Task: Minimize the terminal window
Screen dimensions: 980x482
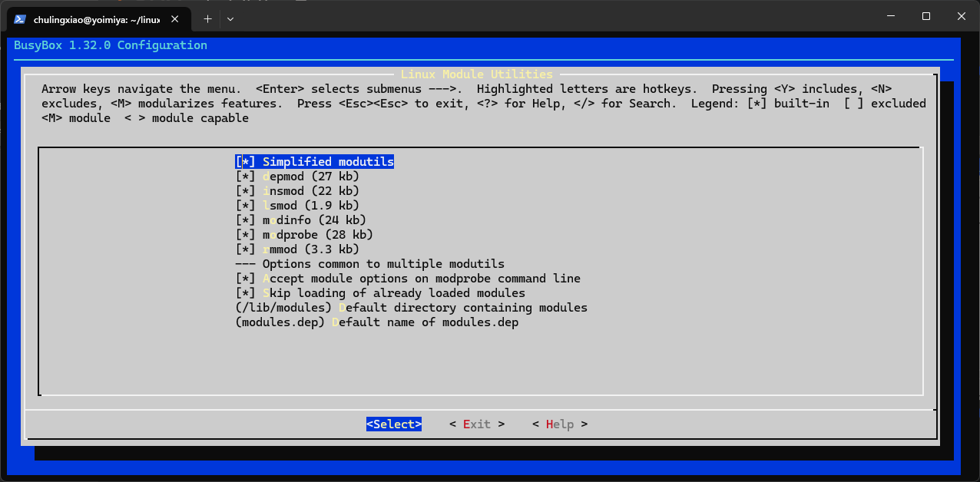Action: [x=891, y=16]
